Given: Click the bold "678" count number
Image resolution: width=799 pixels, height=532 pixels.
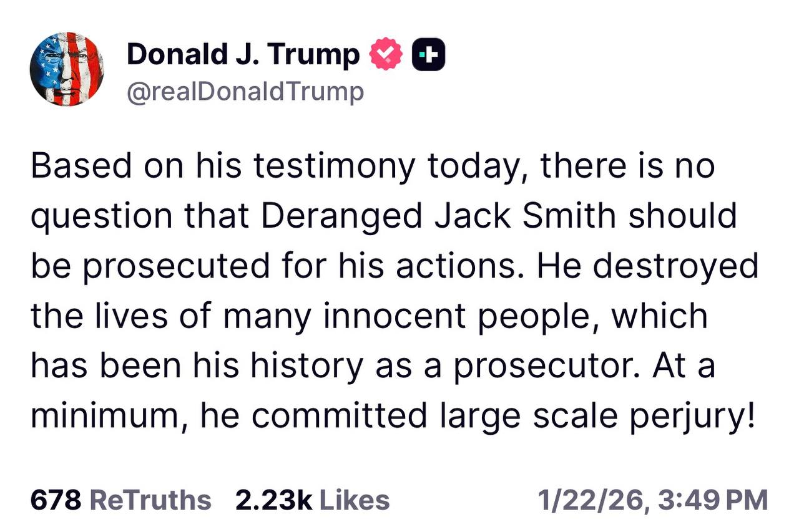Looking at the screenshot, I should pos(56,500).
